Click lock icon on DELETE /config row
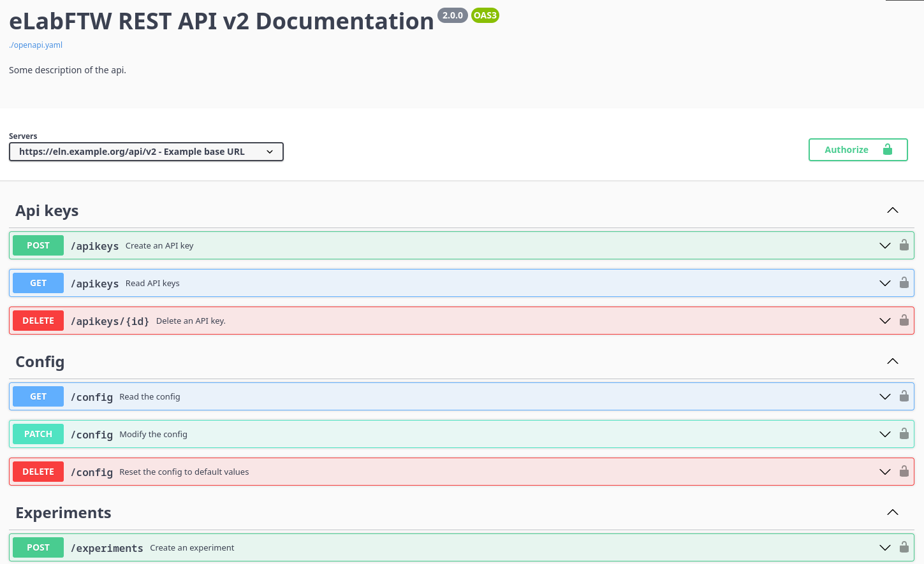Image resolution: width=924 pixels, height=564 pixels. click(904, 471)
